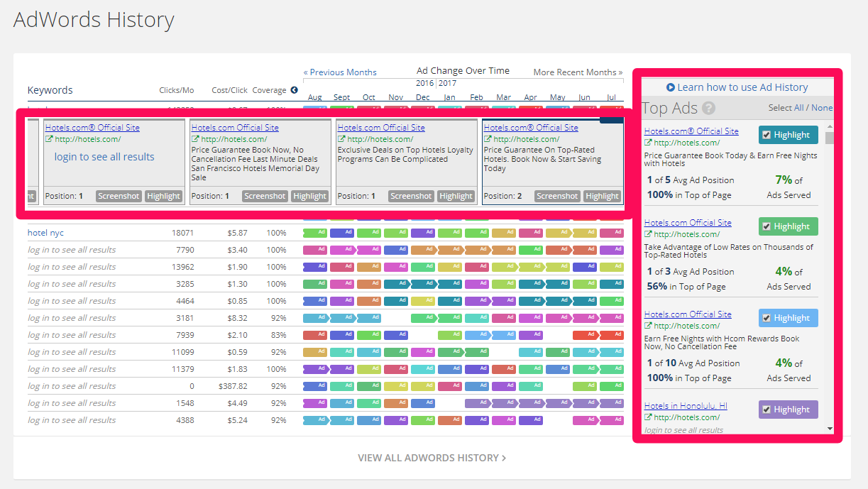Click external link icon in "Price Guarantee Book Now" card
Viewport: 868px width, 489px height.
click(x=195, y=140)
